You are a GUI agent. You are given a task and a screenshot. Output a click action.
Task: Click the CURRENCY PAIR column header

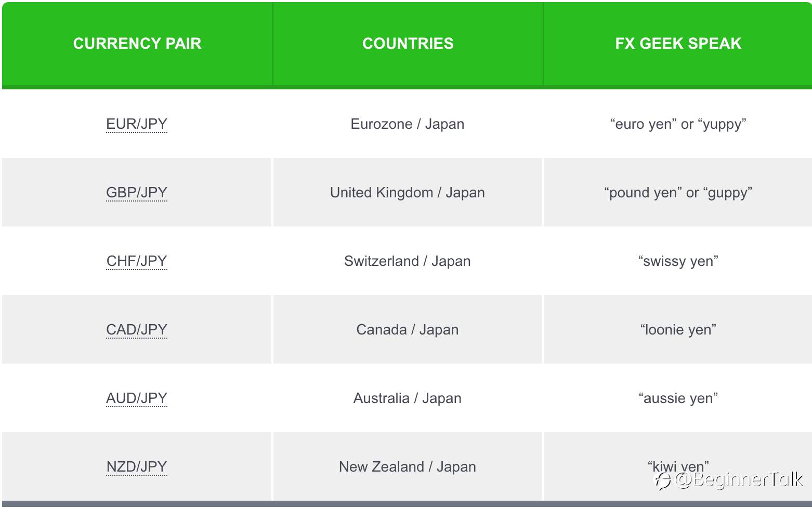tap(137, 44)
